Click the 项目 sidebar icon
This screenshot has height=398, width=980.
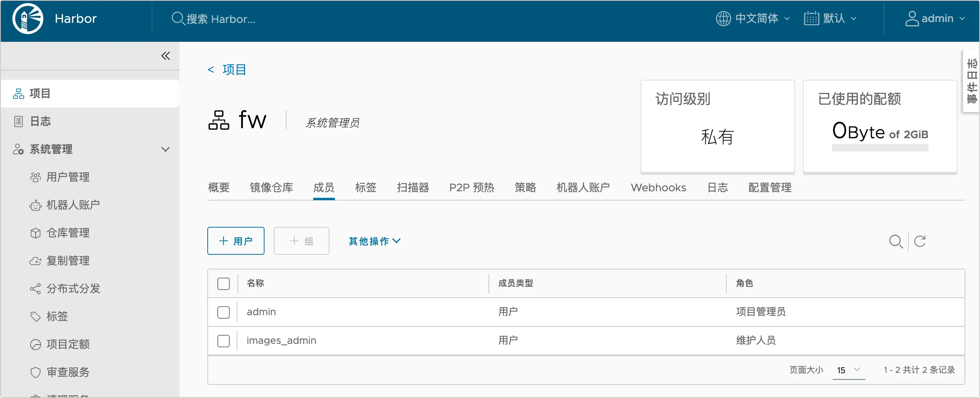(19, 94)
